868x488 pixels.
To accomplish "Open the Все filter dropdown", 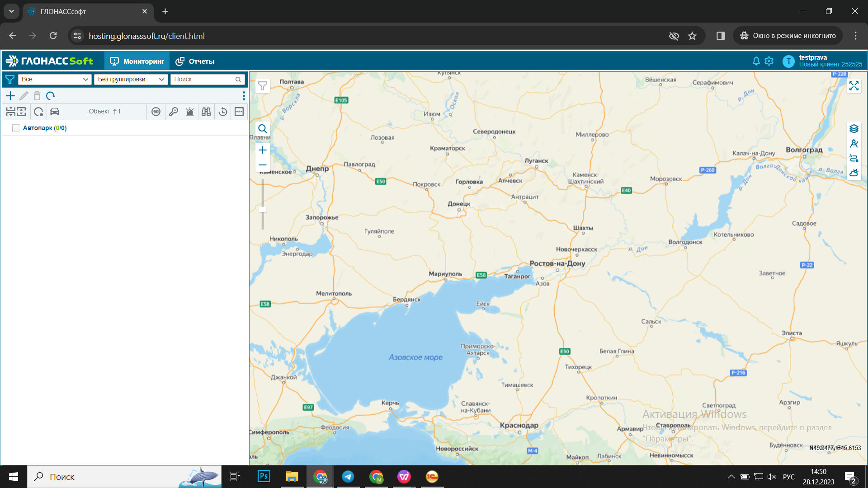I will tap(55, 79).
